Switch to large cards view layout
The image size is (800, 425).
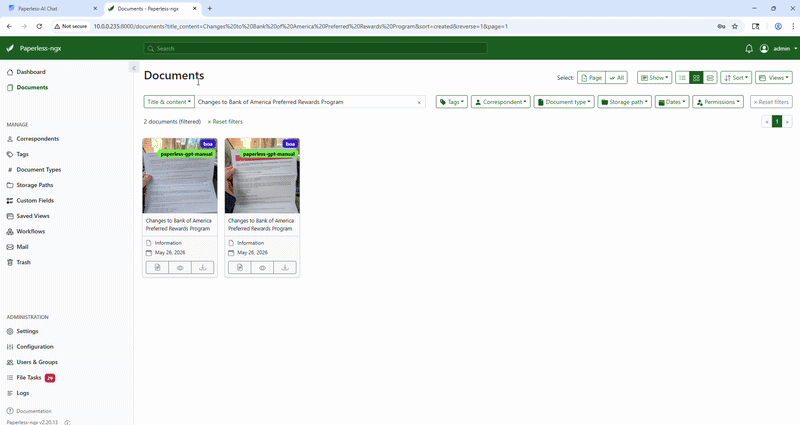pyautogui.click(x=710, y=77)
